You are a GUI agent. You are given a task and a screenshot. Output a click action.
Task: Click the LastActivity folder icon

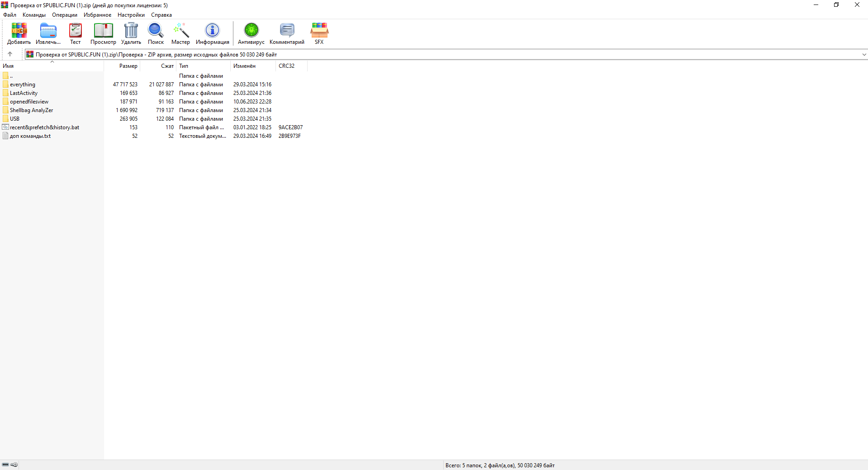(5, 93)
